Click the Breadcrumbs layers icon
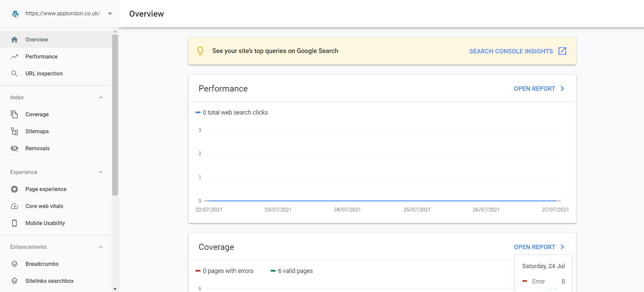The height and width of the screenshot is (292, 644). [14, 264]
